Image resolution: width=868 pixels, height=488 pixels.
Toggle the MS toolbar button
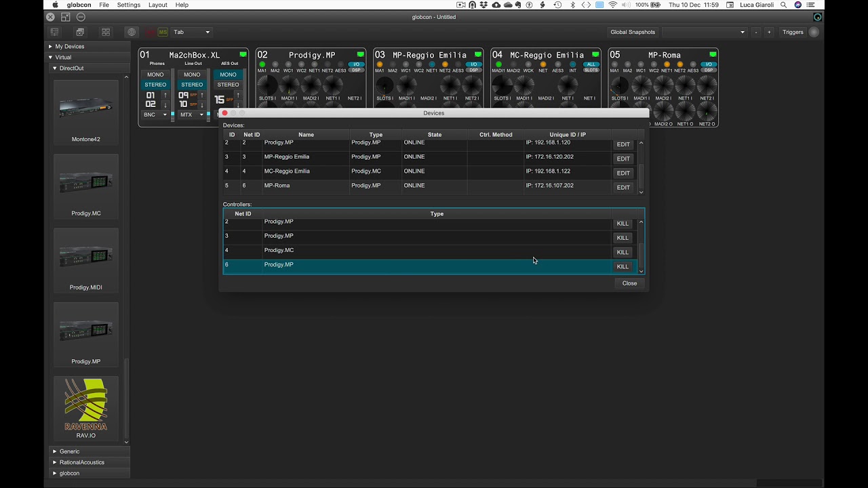pyautogui.click(x=163, y=32)
